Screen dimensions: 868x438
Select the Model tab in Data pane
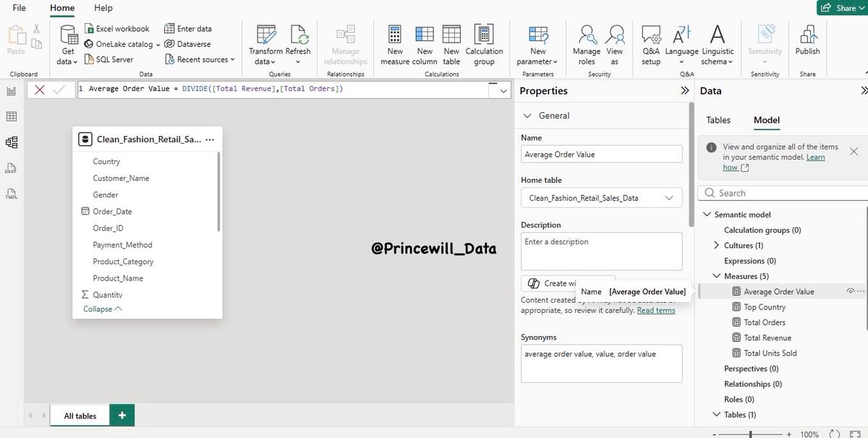coord(767,120)
